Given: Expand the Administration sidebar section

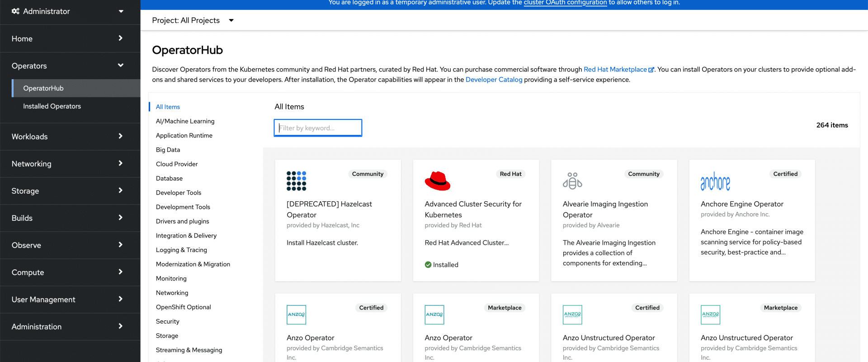Looking at the screenshot, I should click(70, 327).
